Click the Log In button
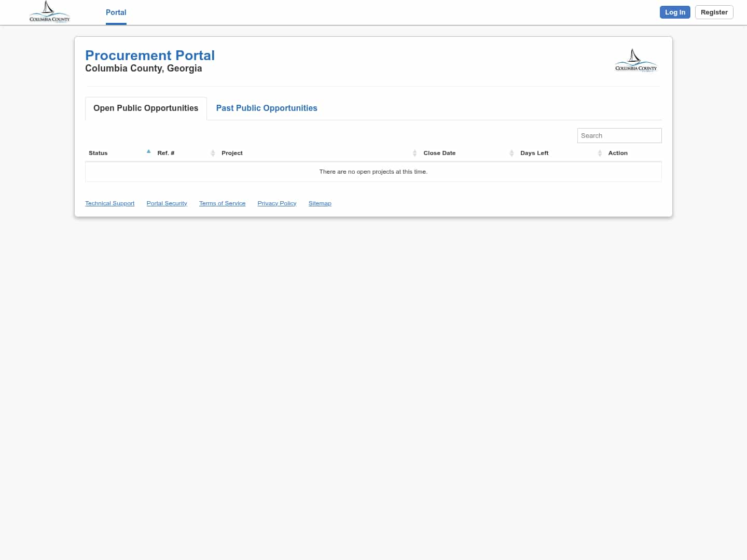Image resolution: width=747 pixels, height=560 pixels. [675, 12]
